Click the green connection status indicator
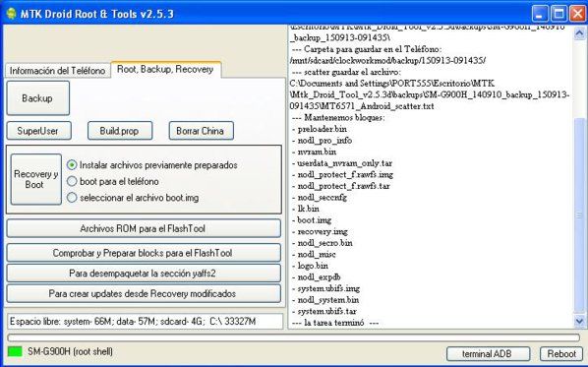 [15, 351]
